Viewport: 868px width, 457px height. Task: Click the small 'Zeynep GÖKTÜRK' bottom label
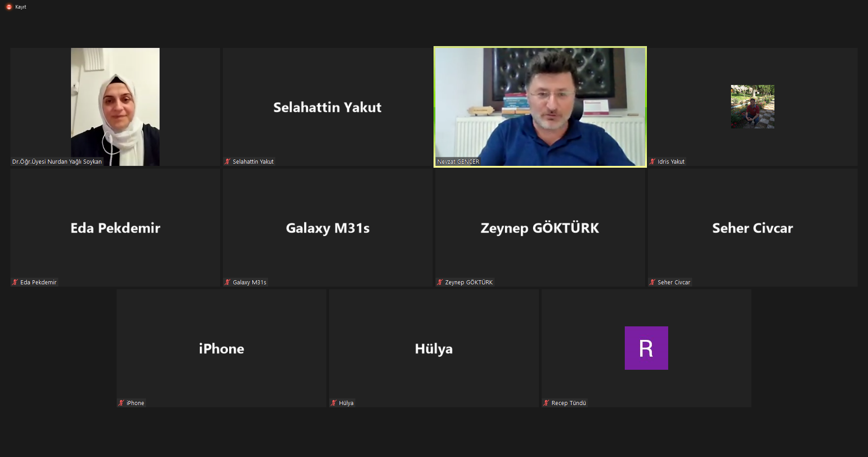click(469, 282)
